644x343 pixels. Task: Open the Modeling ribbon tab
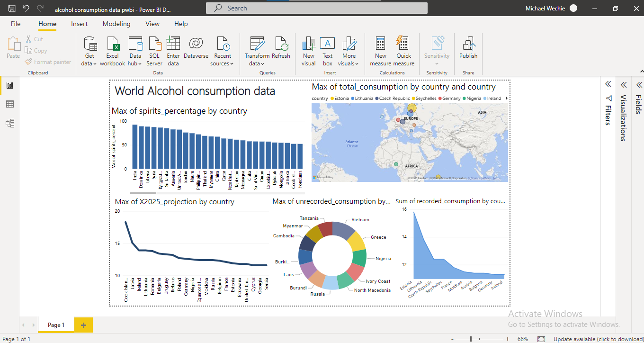click(116, 24)
